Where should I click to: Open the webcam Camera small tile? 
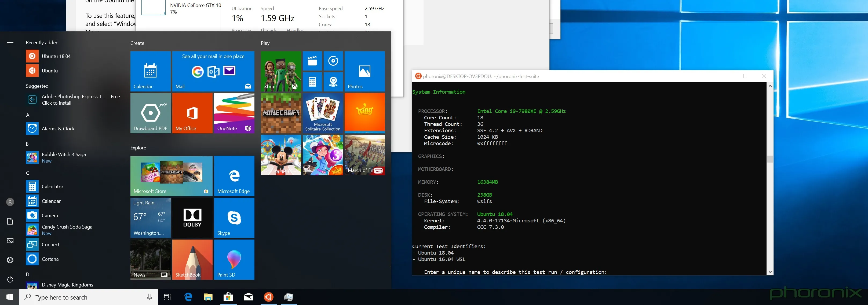(x=333, y=82)
